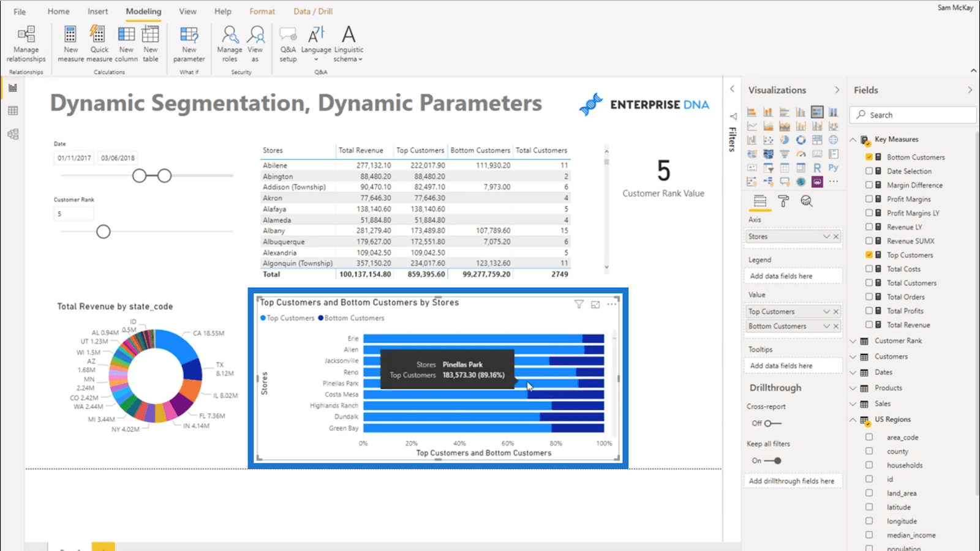The image size is (980, 551).
Task: Check the Total Costs field
Action: click(869, 269)
